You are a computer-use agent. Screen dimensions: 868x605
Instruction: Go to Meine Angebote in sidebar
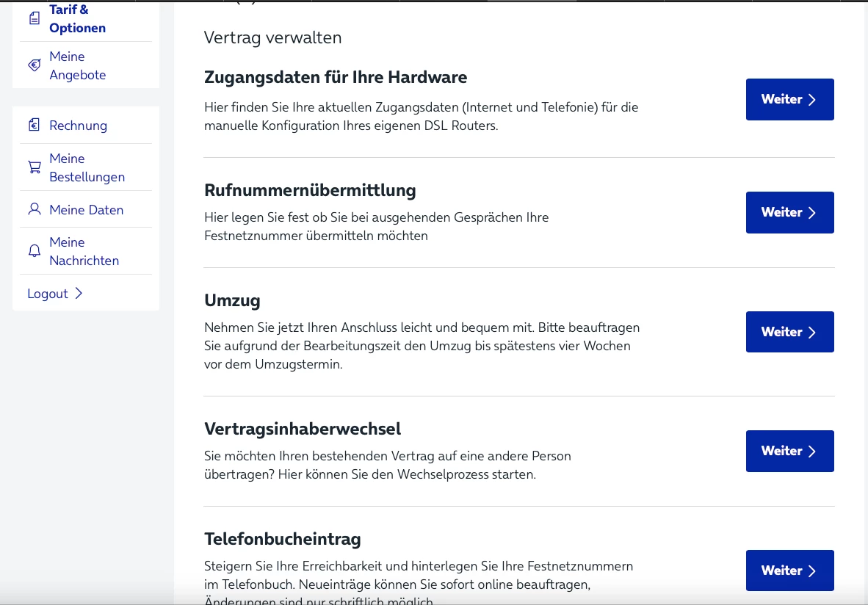tap(77, 65)
